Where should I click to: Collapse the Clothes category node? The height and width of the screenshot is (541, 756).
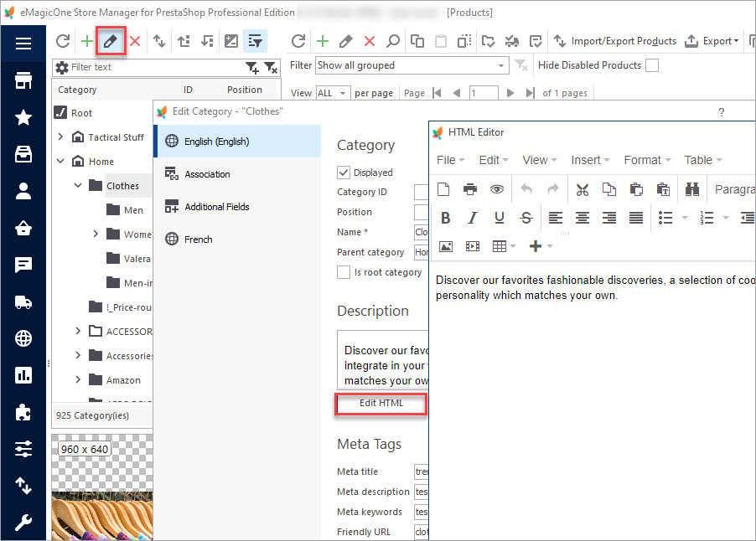[x=78, y=185]
